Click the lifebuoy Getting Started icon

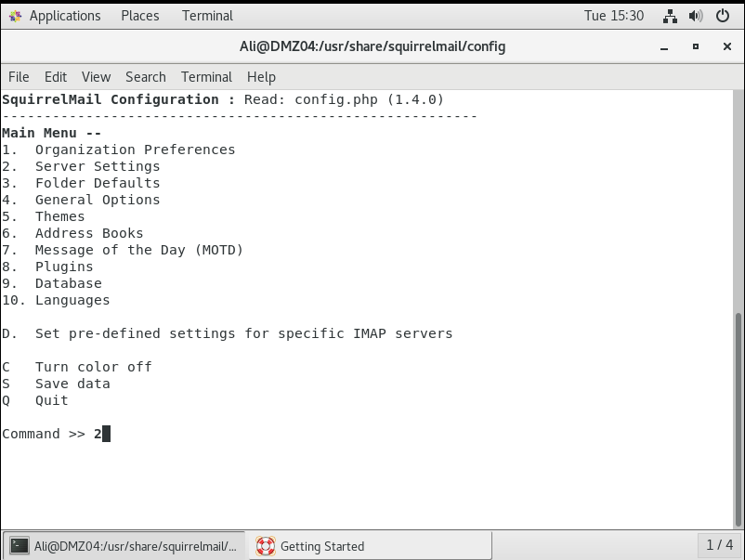265,546
